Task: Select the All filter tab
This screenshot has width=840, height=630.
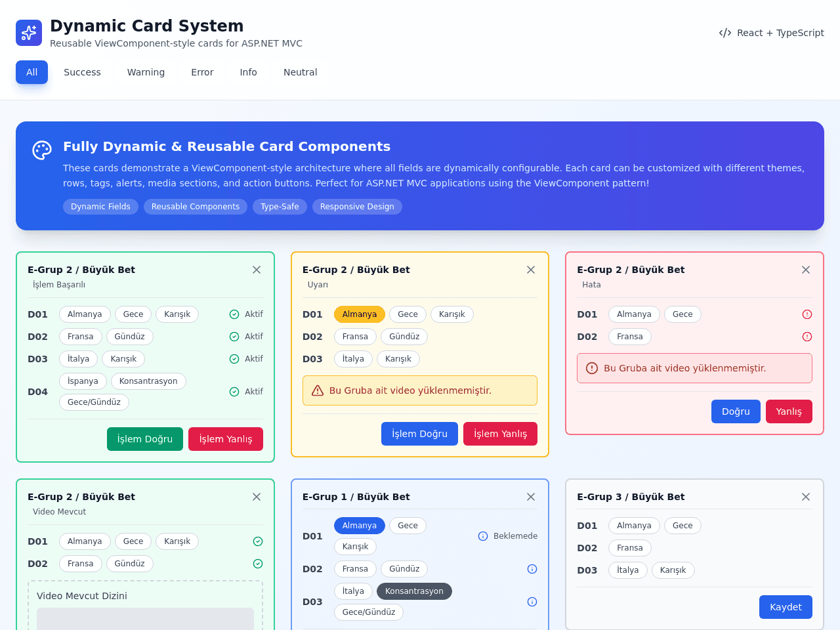Action: 31,72
